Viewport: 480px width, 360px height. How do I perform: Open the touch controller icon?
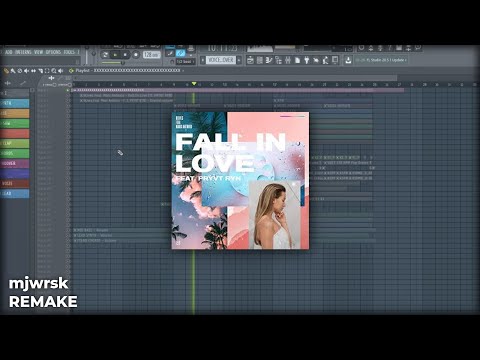pos(325,60)
